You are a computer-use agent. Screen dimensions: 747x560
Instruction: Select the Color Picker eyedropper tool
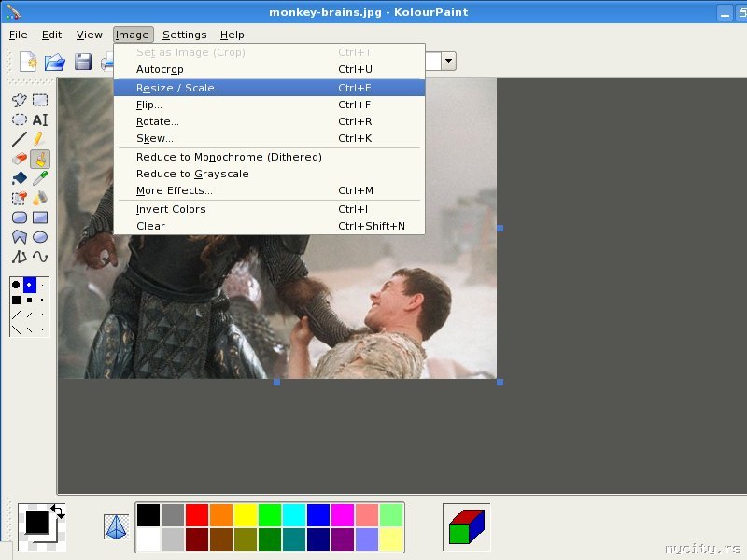click(40, 178)
